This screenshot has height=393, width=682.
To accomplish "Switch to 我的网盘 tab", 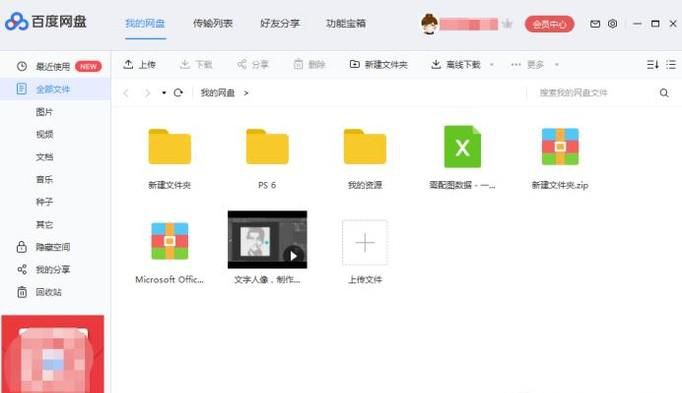I will coord(145,23).
